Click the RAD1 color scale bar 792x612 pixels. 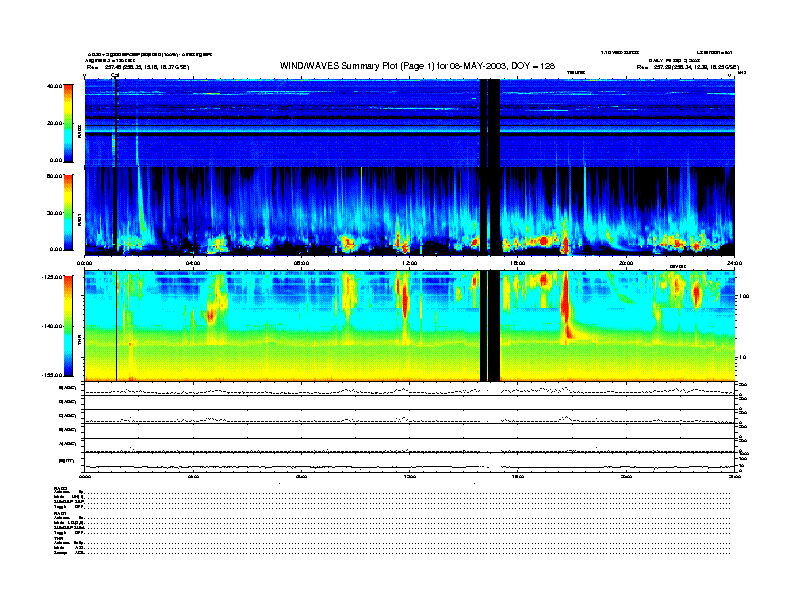(68, 212)
